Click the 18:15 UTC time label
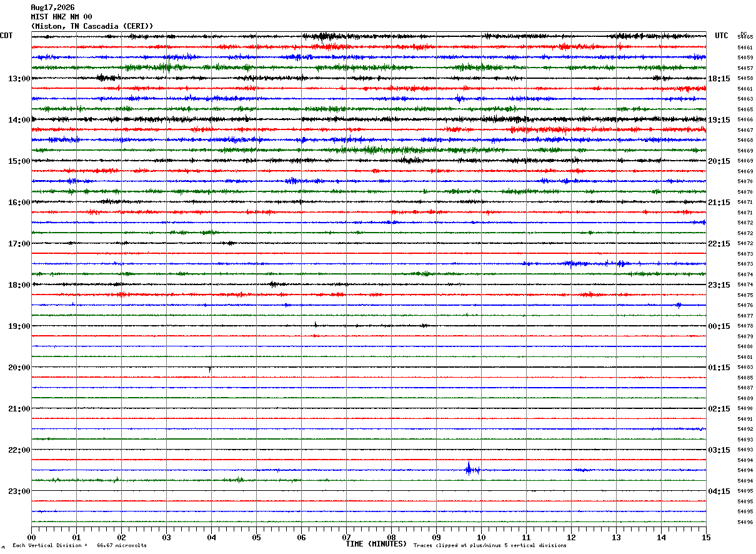The height and width of the screenshot is (554, 756). pos(719,78)
